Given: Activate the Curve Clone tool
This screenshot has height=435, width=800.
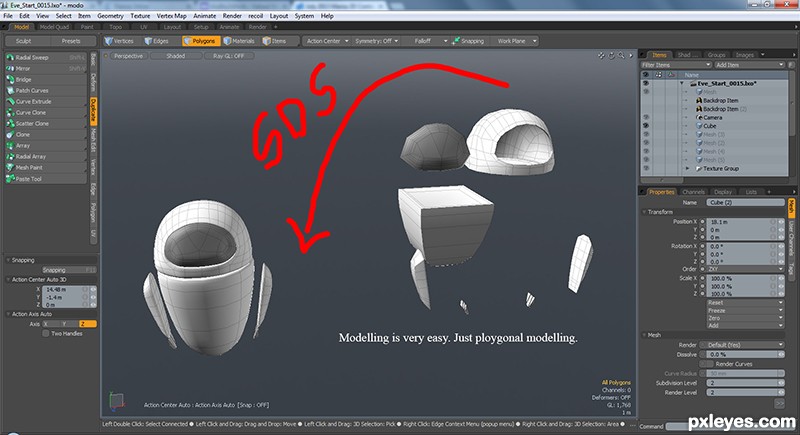Looking at the screenshot, I should click(45, 112).
